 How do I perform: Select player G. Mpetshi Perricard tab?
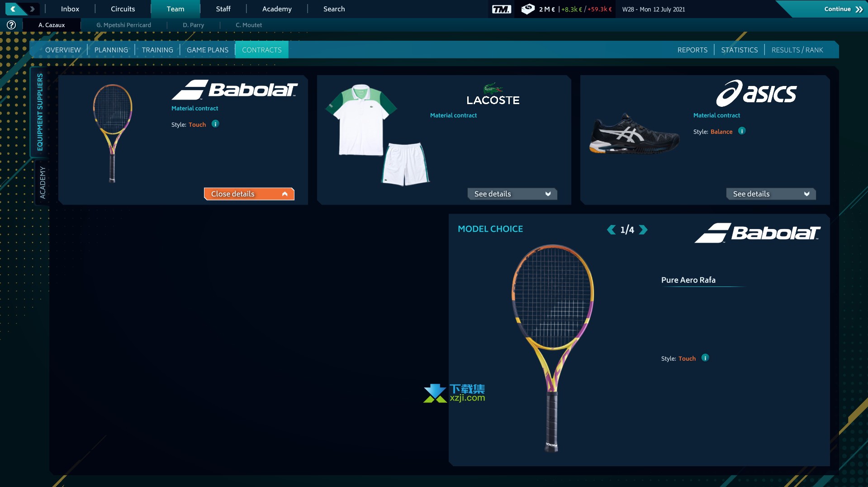tap(123, 25)
